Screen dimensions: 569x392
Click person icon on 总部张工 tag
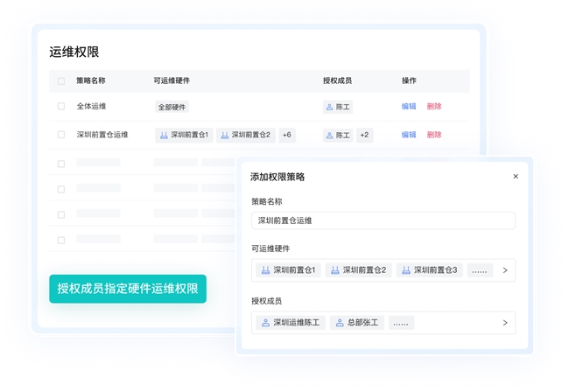338,323
